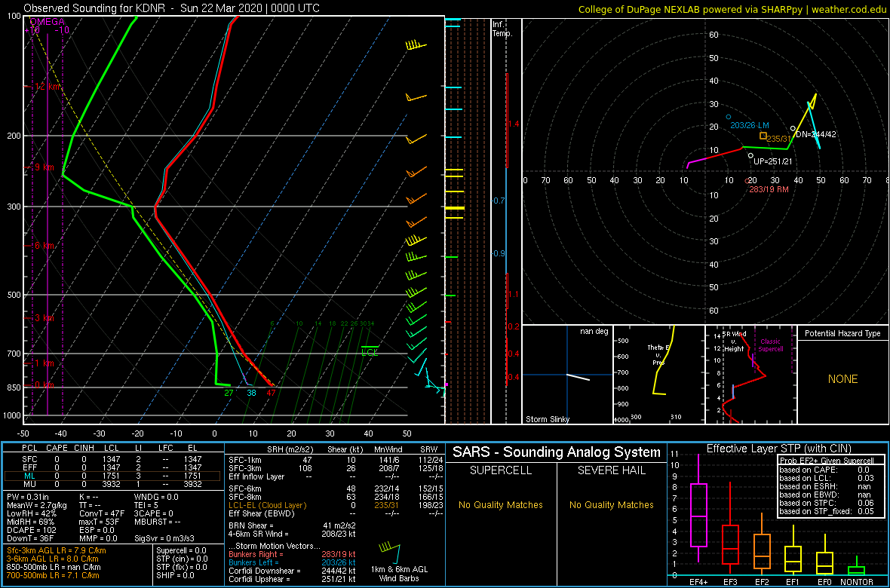Click the PW = 0.31in value
Image resolution: width=890 pixels, height=588 pixels.
(x=29, y=498)
